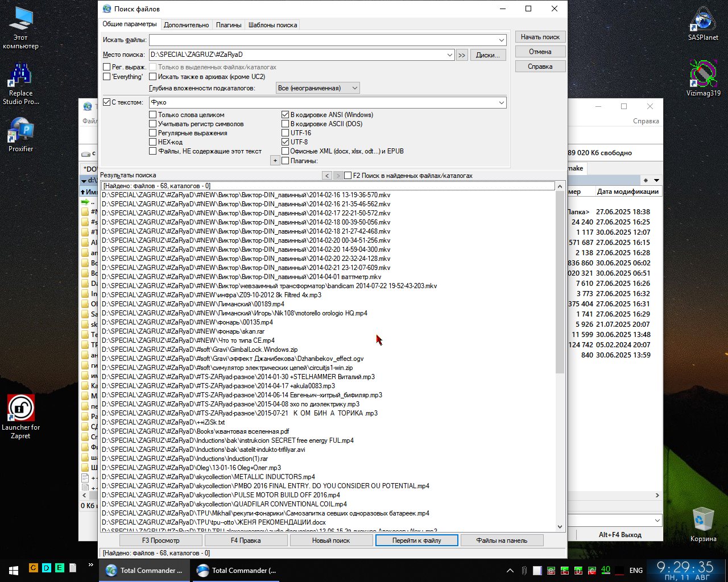Open This Computer (Этот компьютер) icon
Image resolution: width=728 pixels, height=582 pixels.
click(x=20, y=26)
